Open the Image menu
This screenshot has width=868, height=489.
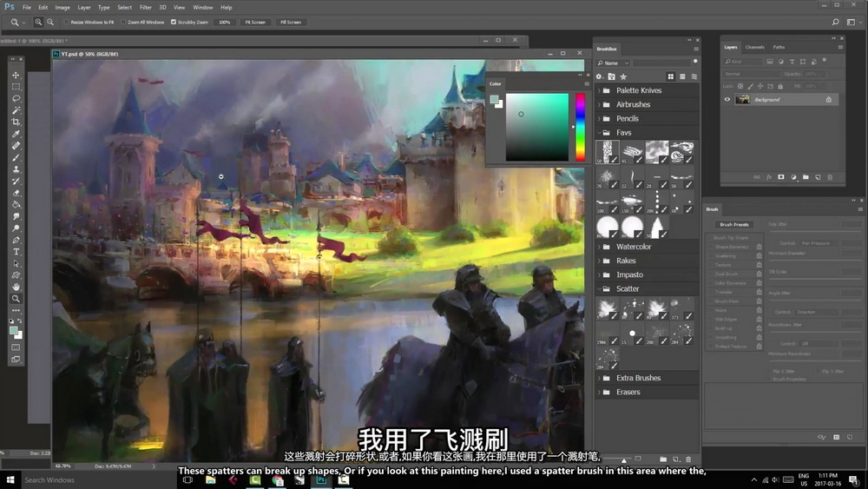point(62,7)
